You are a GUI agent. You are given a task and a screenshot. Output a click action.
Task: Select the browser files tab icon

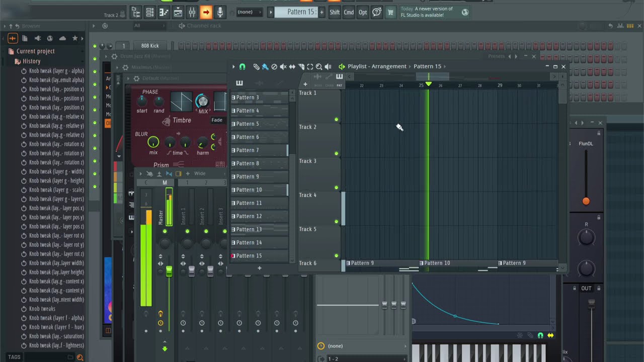pos(25,38)
